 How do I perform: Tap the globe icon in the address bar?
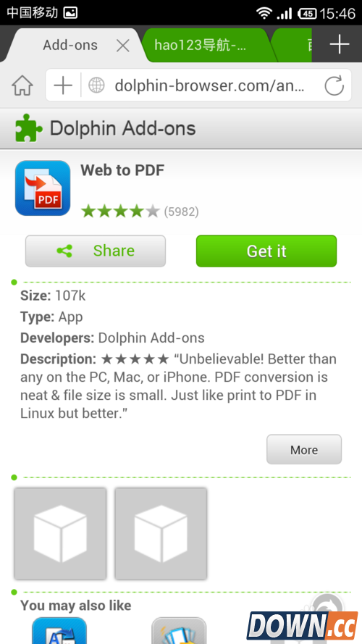click(x=97, y=85)
